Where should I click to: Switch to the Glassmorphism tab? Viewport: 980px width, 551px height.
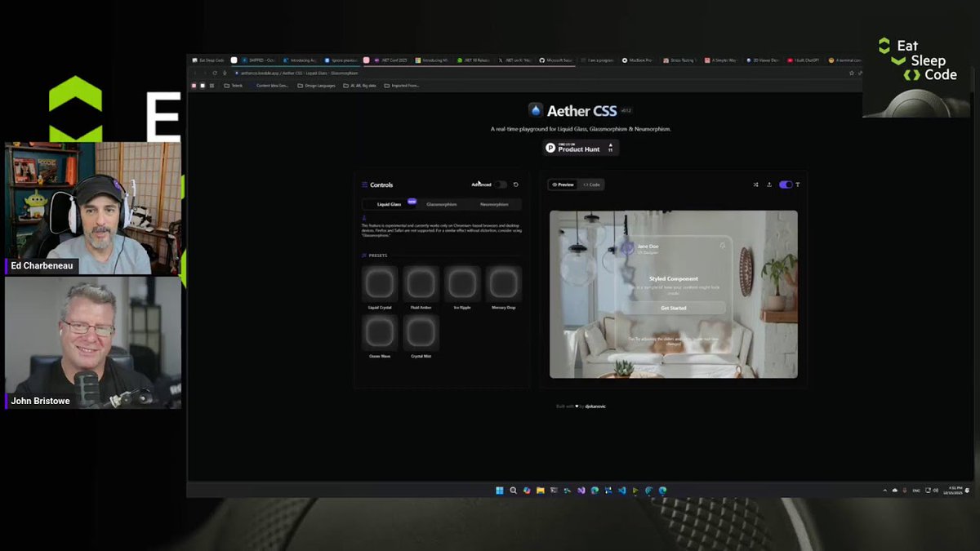(442, 204)
